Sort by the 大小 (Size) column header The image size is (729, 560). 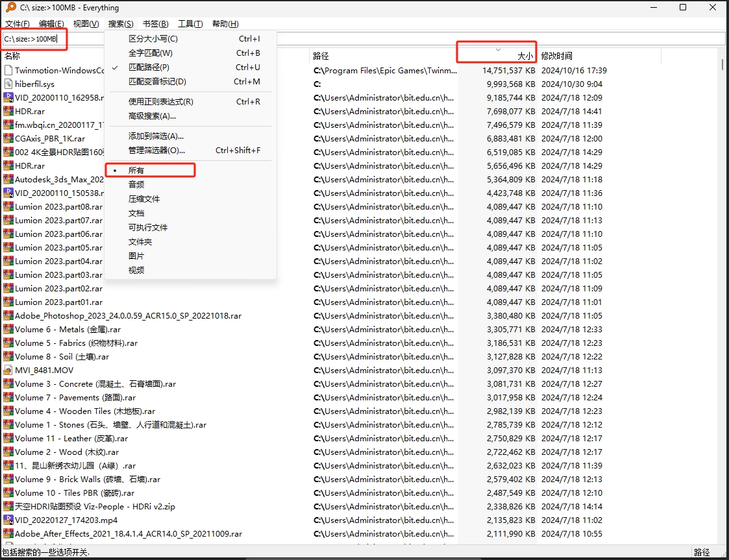point(497,56)
